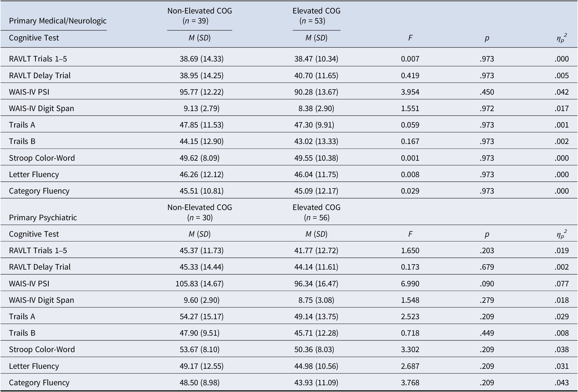Click value 47.85 (11.53)
This screenshot has width=578, height=392.
click(202, 125)
